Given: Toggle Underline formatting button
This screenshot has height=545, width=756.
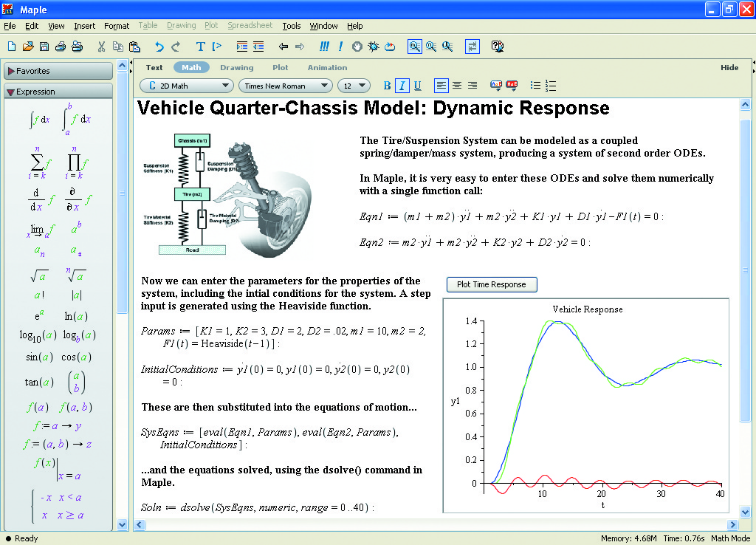Looking at the screenshot, I should 417,86.
